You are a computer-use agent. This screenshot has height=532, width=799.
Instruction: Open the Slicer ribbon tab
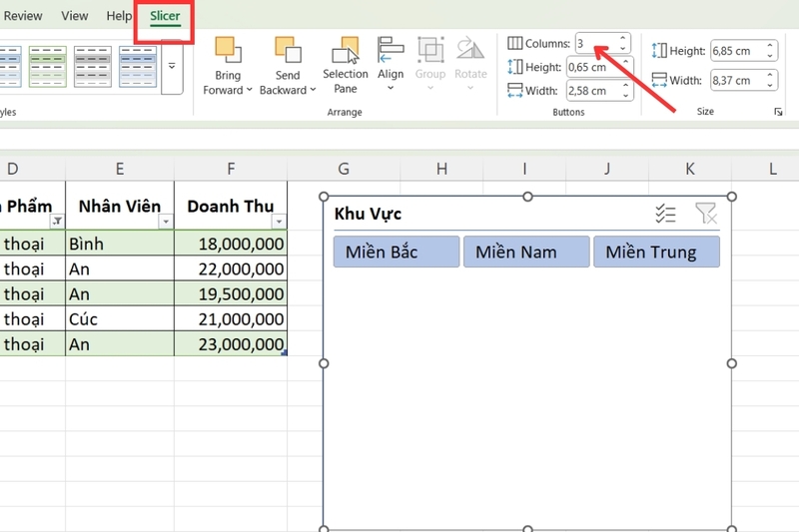tap(165, 16)
